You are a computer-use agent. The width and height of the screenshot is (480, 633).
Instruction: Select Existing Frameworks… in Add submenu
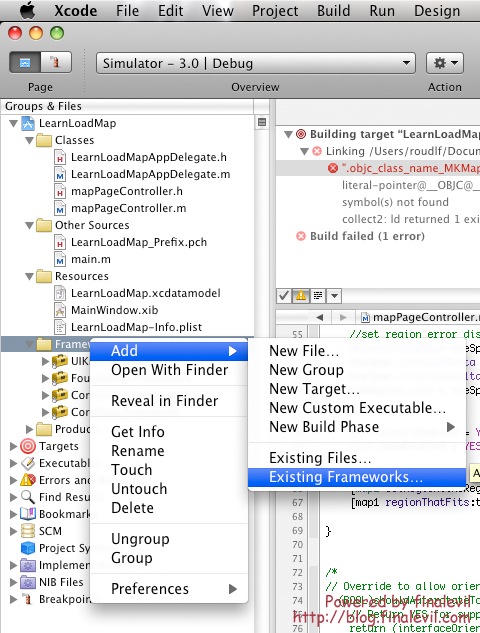click(x=356, y=477)
